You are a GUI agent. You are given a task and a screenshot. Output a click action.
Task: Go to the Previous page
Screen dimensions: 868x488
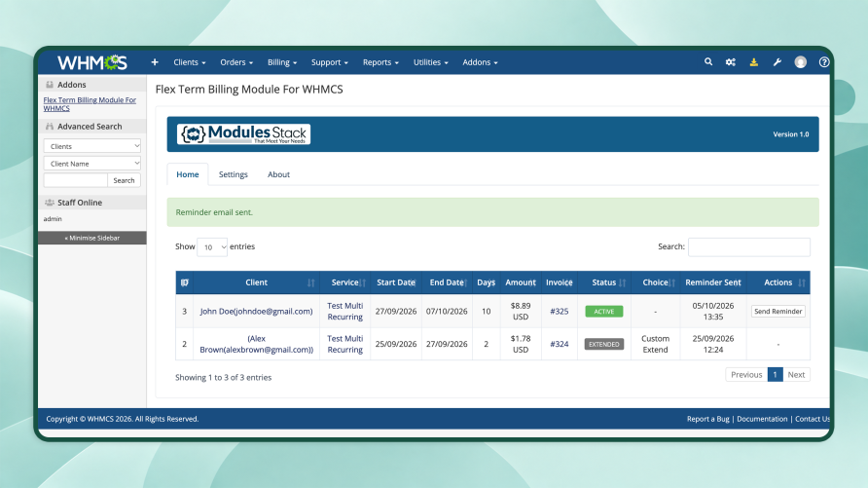(x=746, y=374)
